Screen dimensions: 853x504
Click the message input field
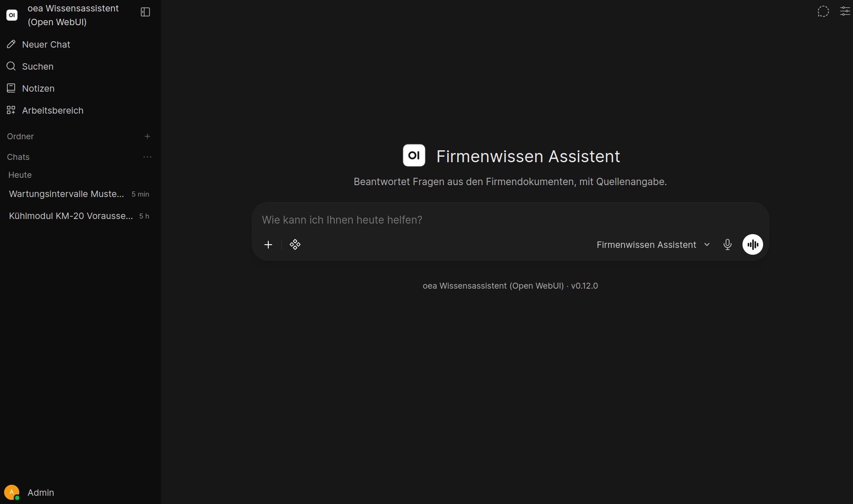[x=510, y=220]
